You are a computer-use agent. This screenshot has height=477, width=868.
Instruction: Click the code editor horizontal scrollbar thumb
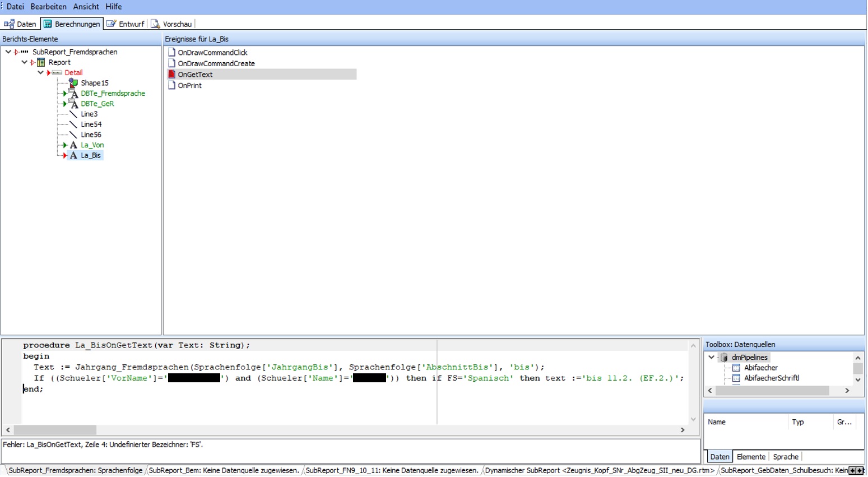click(x=55, y=430)
